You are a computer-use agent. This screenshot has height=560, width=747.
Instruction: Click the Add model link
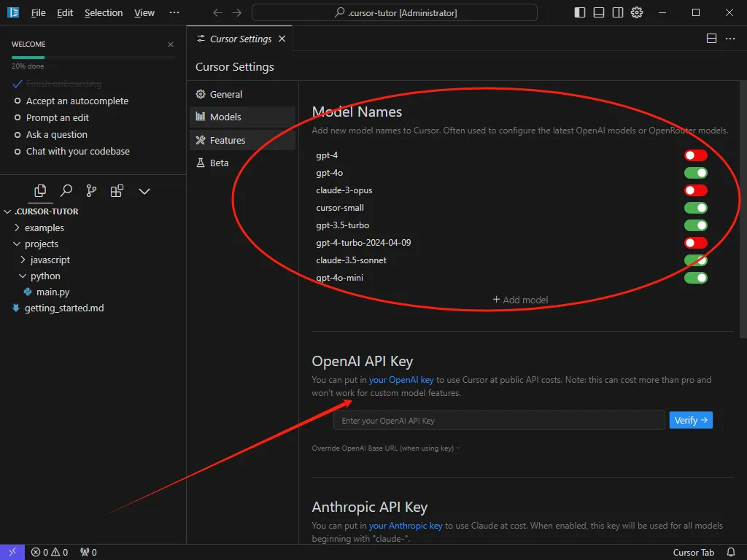[520, 300]
